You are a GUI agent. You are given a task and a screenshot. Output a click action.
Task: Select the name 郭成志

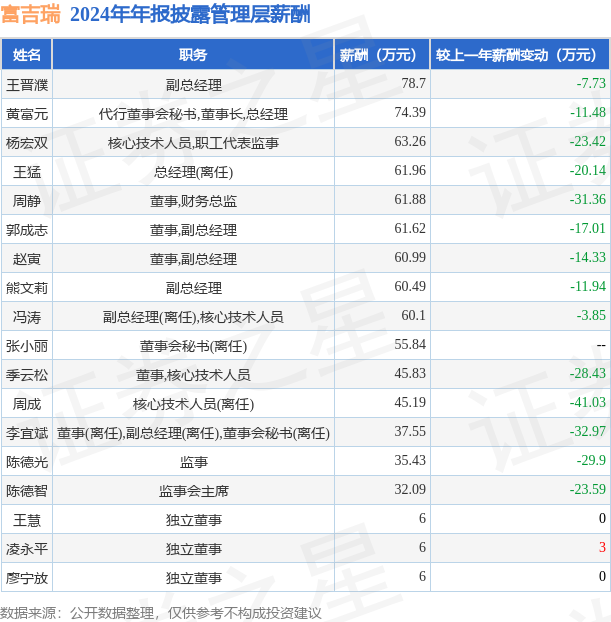(27, 230)
